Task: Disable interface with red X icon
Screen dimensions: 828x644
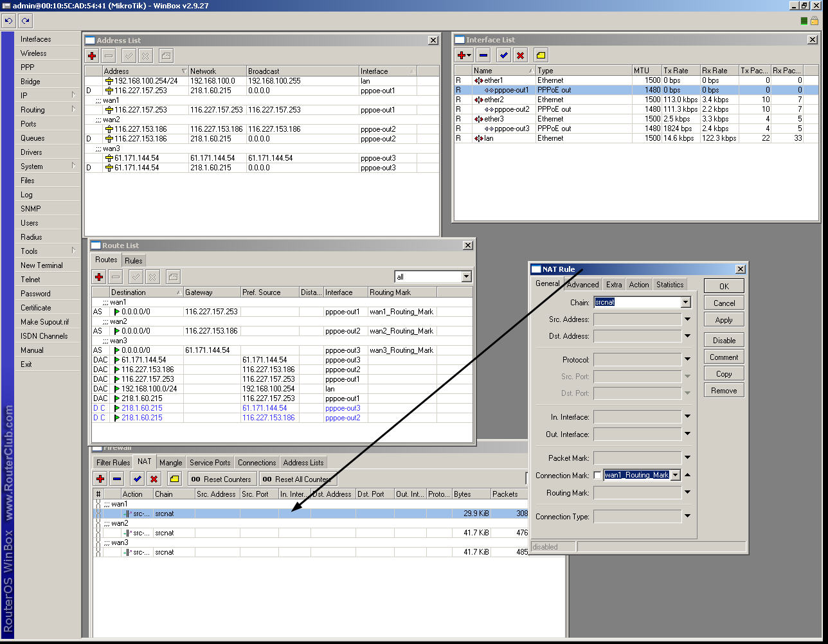Action: pos(520,55)
